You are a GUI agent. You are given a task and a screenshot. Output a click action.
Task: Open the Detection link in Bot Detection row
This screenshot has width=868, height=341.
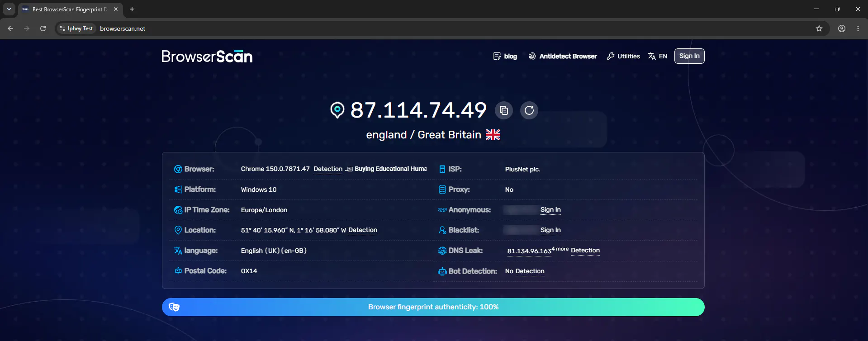click(530, 271)
